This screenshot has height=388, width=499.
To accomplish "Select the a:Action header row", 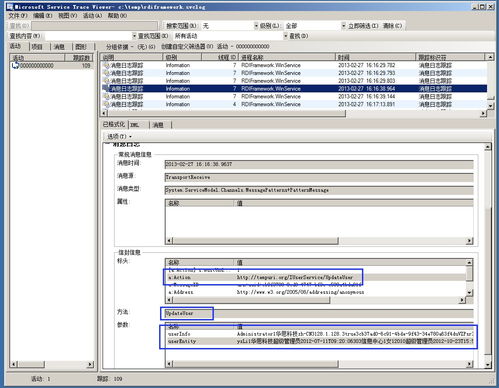I will (x=315, y=277).
